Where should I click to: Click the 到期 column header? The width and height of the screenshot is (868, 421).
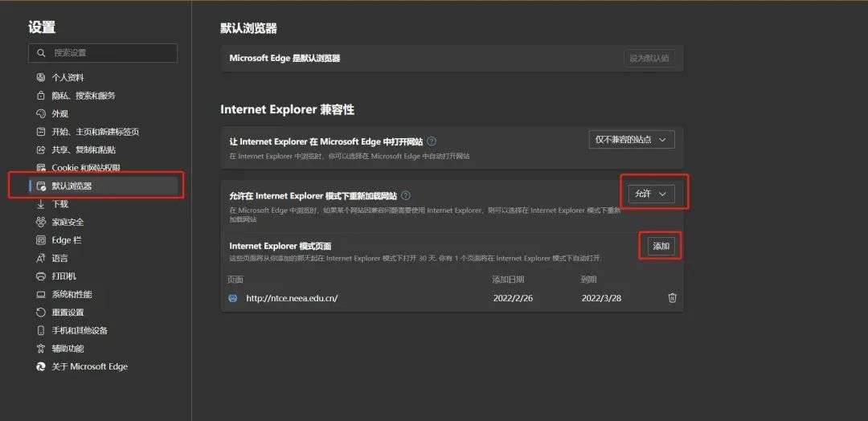[588, 280]
